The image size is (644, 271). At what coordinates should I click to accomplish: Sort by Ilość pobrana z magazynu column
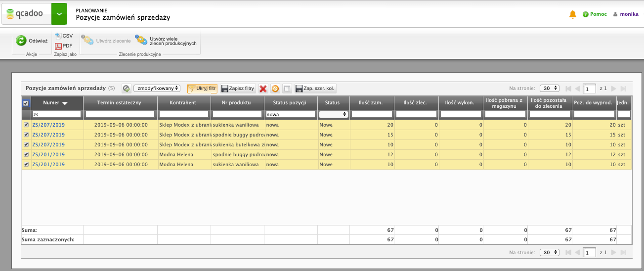pos(506,103)
